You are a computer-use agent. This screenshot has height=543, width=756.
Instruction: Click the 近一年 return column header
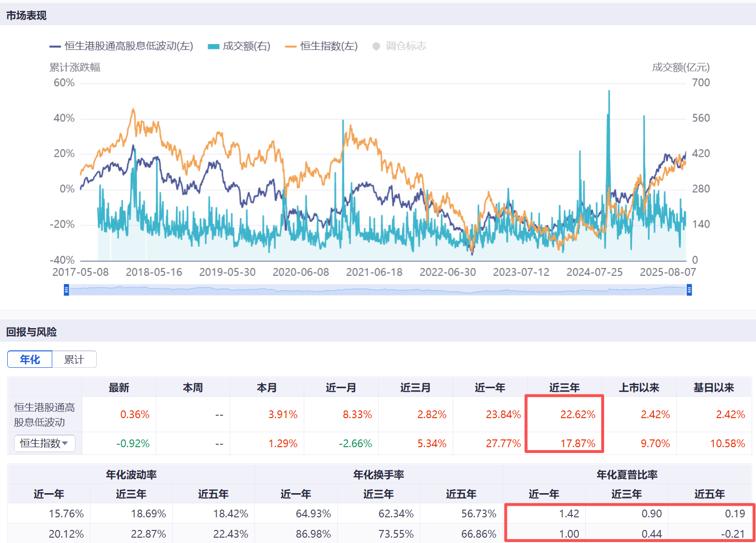pyautogui.click(x=490, y=388)
